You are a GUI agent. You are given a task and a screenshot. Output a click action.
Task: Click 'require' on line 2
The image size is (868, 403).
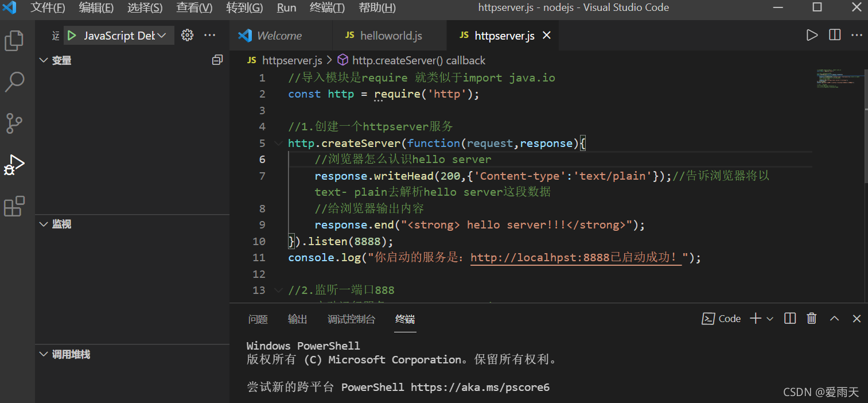[398, 94]
